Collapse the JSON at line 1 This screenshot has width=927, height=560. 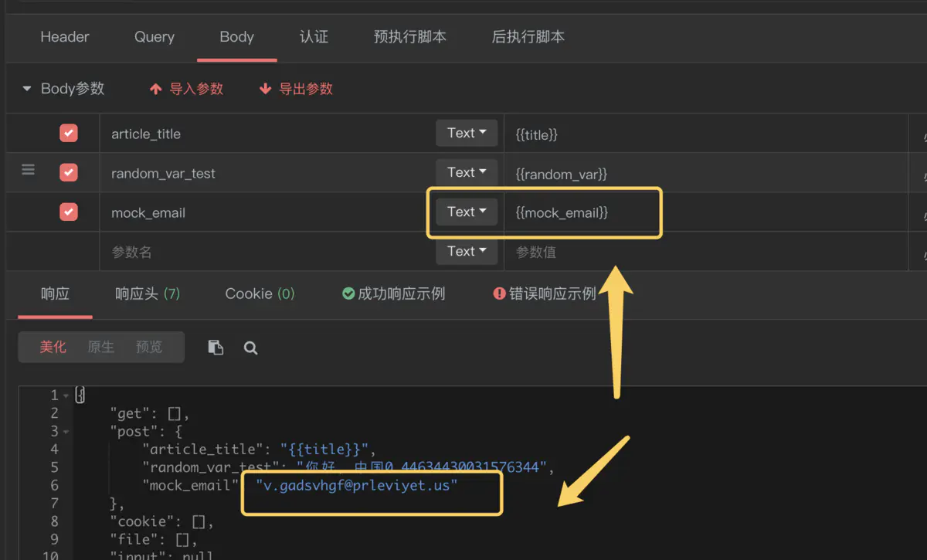[x=66, y=395]
